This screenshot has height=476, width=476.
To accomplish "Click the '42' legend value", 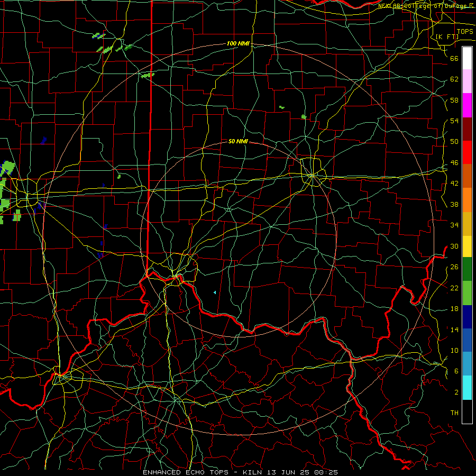I will pyautogui.click(x=454, y=184).
